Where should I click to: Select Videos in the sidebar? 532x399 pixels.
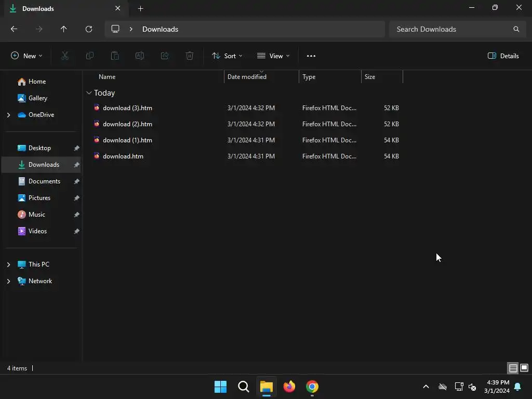pyautogui.click(x=37, y=231)
